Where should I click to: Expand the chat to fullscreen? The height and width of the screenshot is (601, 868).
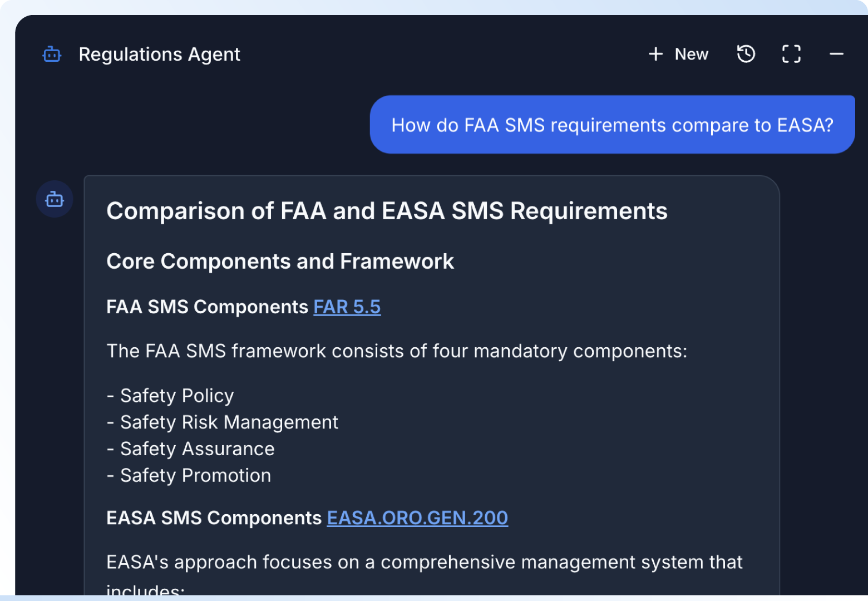click(x=791, y=54)
